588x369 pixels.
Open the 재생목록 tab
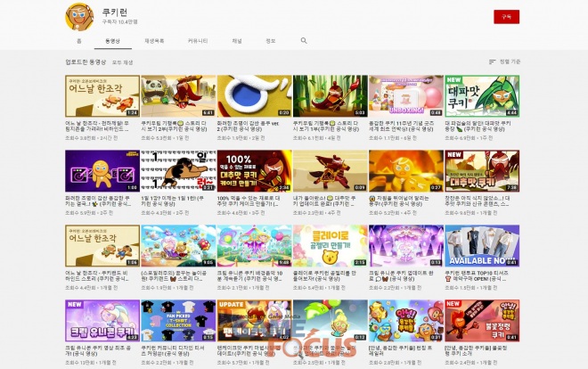click(154, 41)
